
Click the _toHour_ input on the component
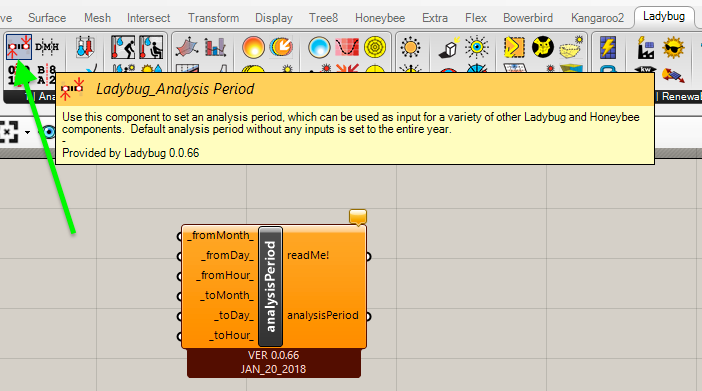point(231,335)
